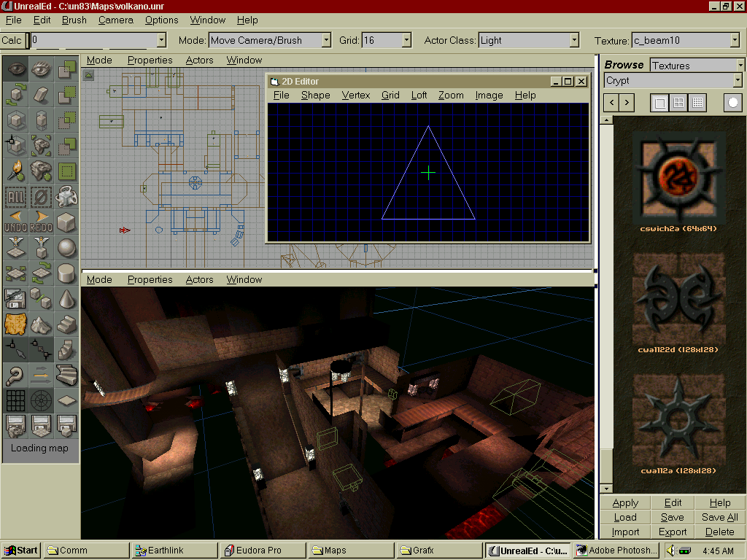Viewport: 747px width, 560px height.
Task: Switch texture browser to 2x2 grid view
Action: (x=678, y=103)
